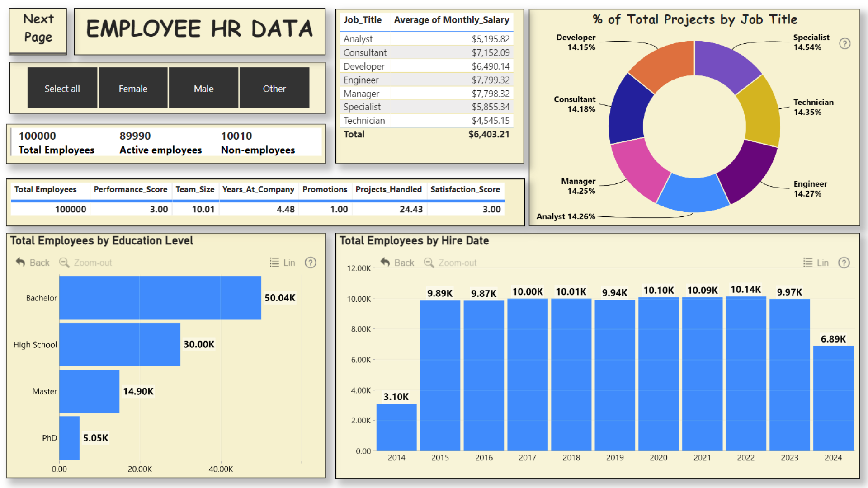
Task: Click the 10010 Non-employees card
Action: click(x=258, y=143)
